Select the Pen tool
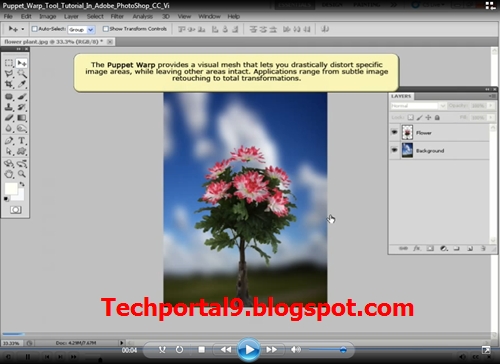Screen dimensions: 500x364 coord(9,141)
